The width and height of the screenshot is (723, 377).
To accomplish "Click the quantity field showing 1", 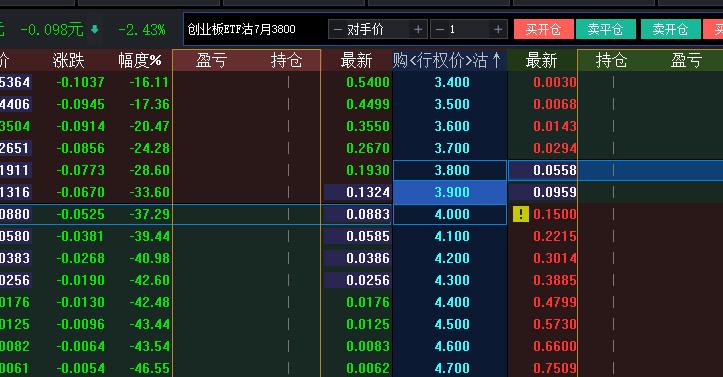I will pyautogui.click(x=469, y=29).
